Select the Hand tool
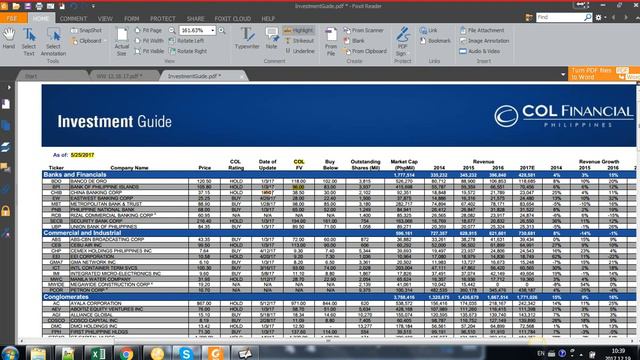The width and height of the screenshot is (640, 360). 9,39
